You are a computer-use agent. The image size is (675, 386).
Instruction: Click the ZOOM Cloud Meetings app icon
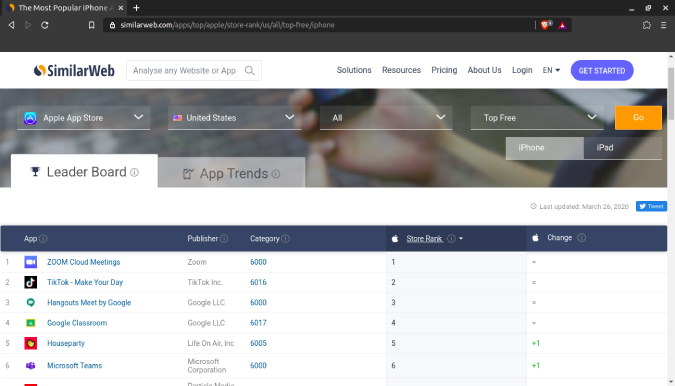click(31, 262)
